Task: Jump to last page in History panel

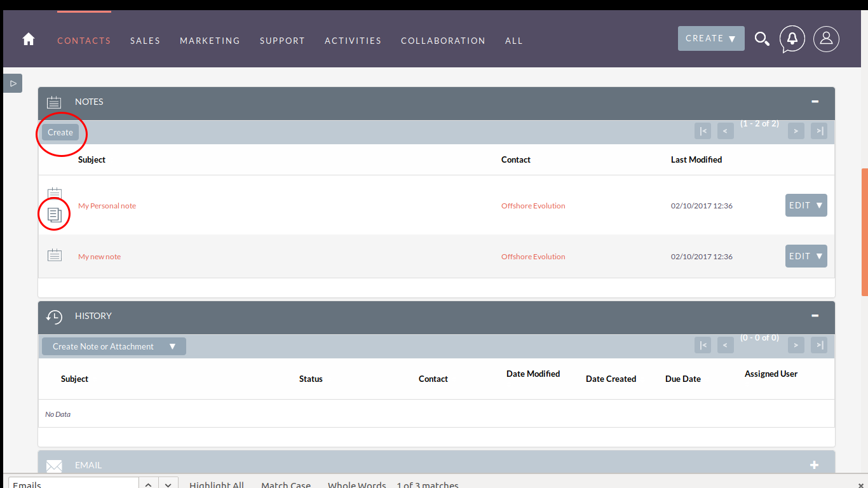Action: (x=819, y=345)
